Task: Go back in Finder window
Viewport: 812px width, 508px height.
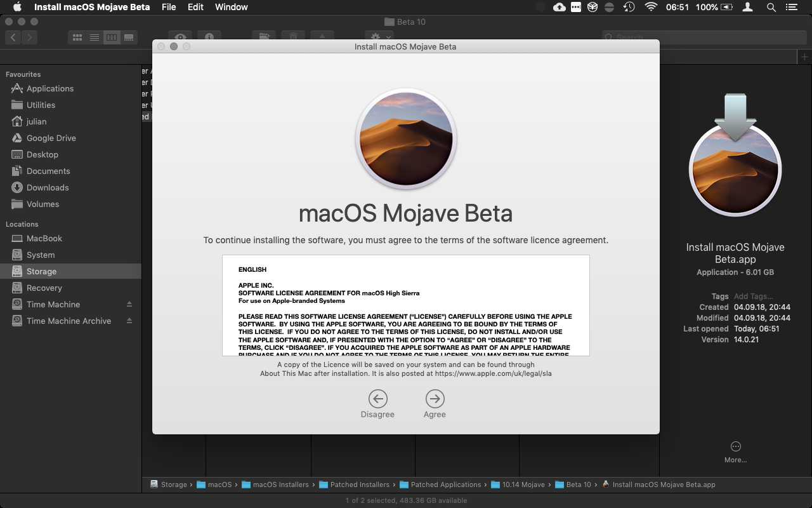Action: (x=13, y=37)
